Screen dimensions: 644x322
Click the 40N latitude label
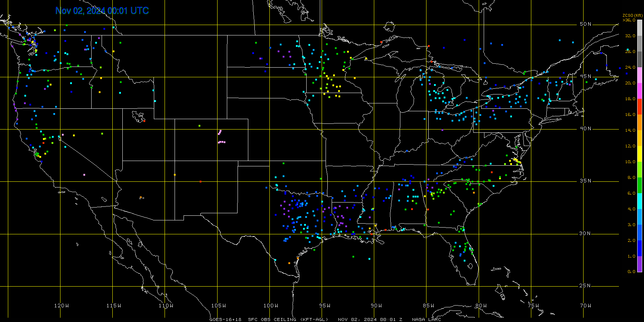586,128
